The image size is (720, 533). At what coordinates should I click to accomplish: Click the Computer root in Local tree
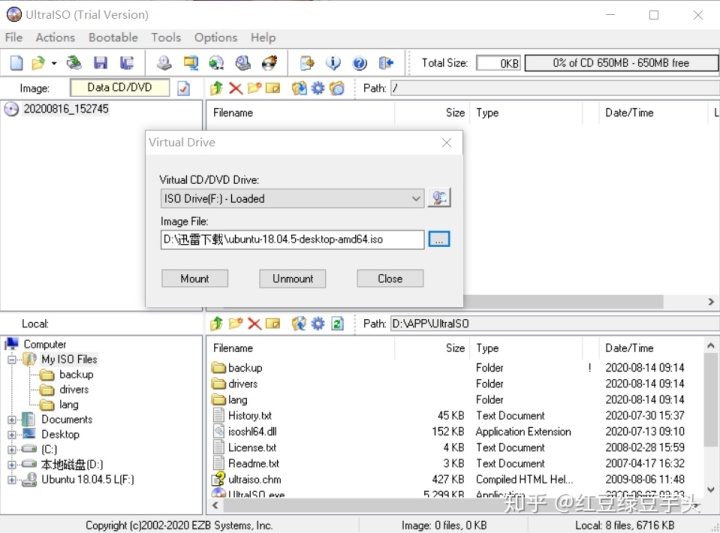(45, 344)
